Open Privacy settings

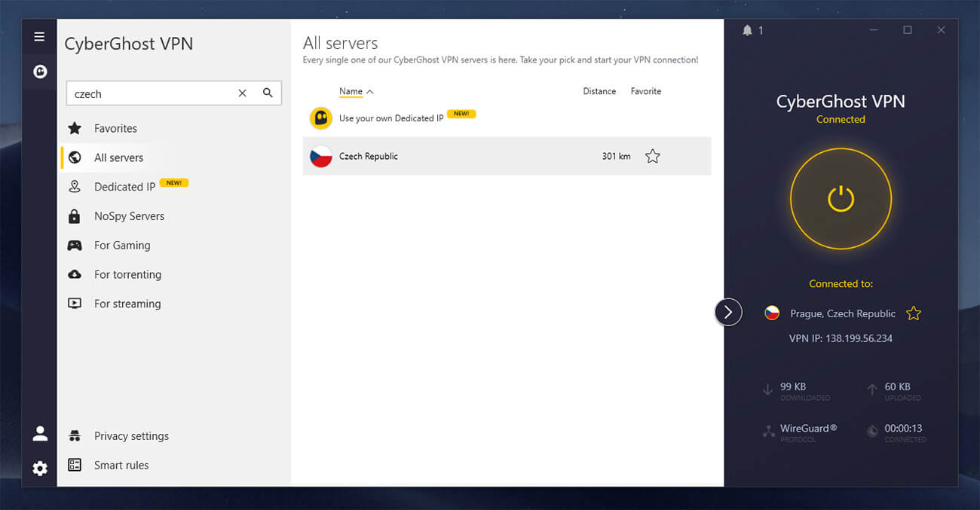click(x=131, y=436)
